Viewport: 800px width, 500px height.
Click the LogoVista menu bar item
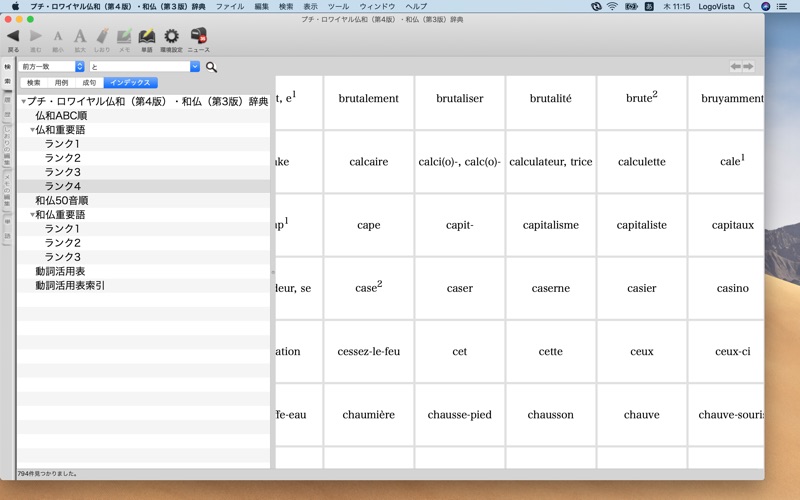tap(716, 6)
